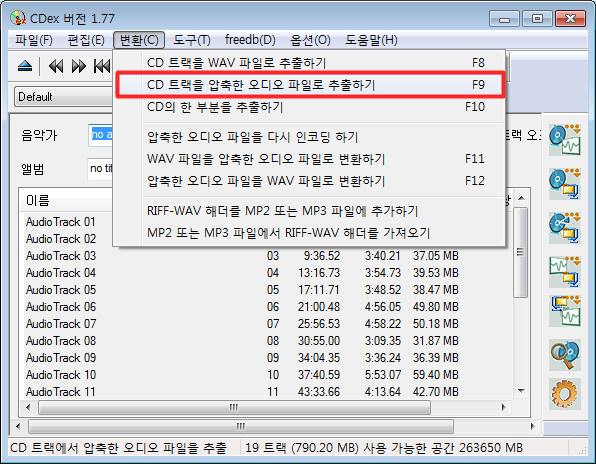Open the 파일(F) menu

33,40
